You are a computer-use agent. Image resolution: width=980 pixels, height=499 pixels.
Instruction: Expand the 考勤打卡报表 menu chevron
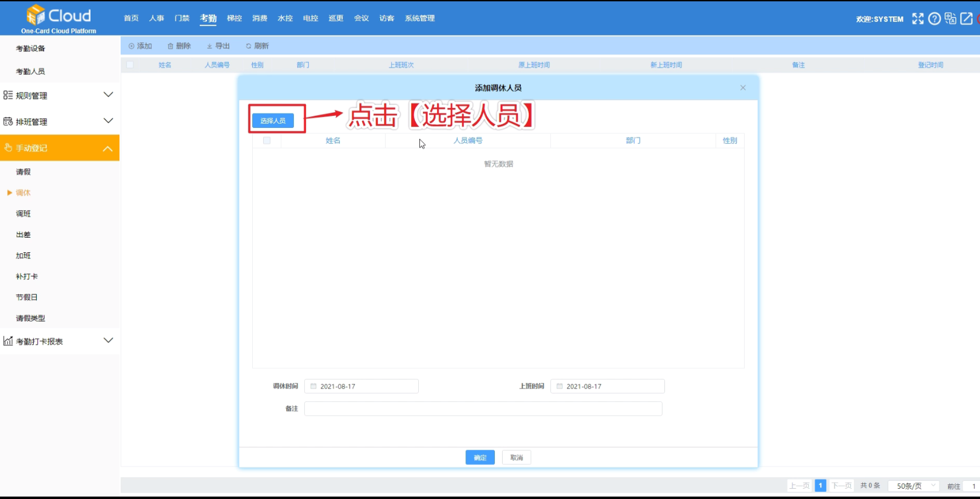(108, 340)
